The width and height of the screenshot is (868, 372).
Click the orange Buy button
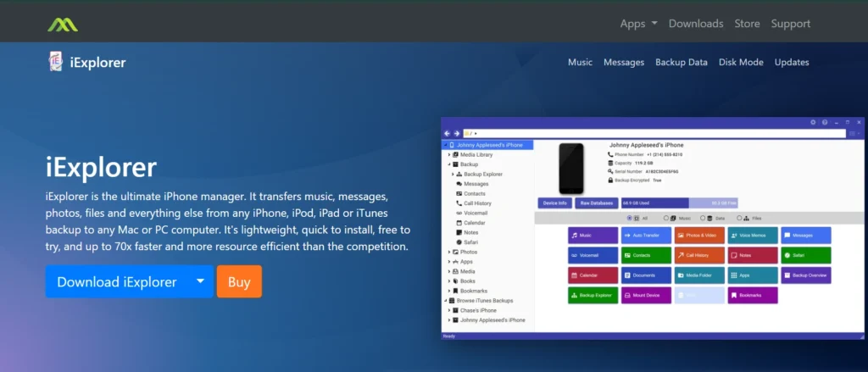pos(239,281)
